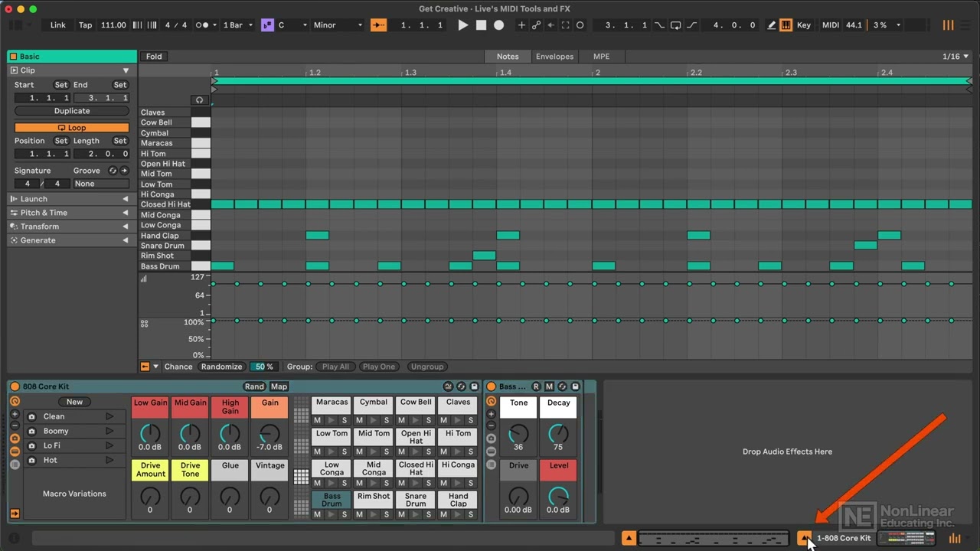This screenshot has height=551, width=980.
Task: Arm the transport Record button
Action: click(498, 25)
